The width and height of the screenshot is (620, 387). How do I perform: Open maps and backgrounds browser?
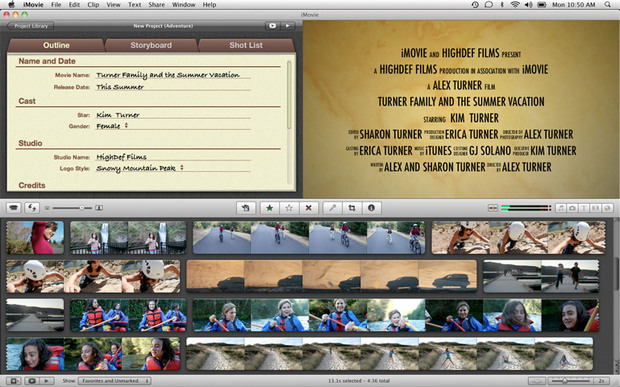tap(607, 208)
